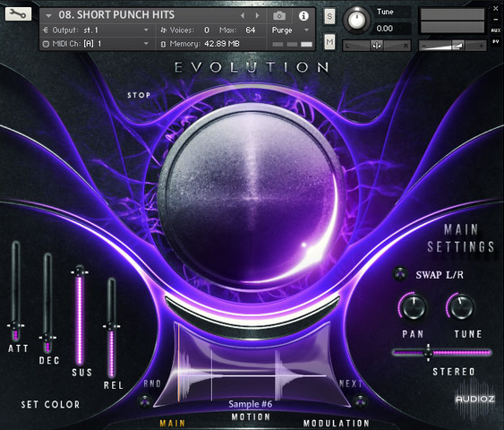
Task: Click the PAN knob
Action: [x=414, y=307]
